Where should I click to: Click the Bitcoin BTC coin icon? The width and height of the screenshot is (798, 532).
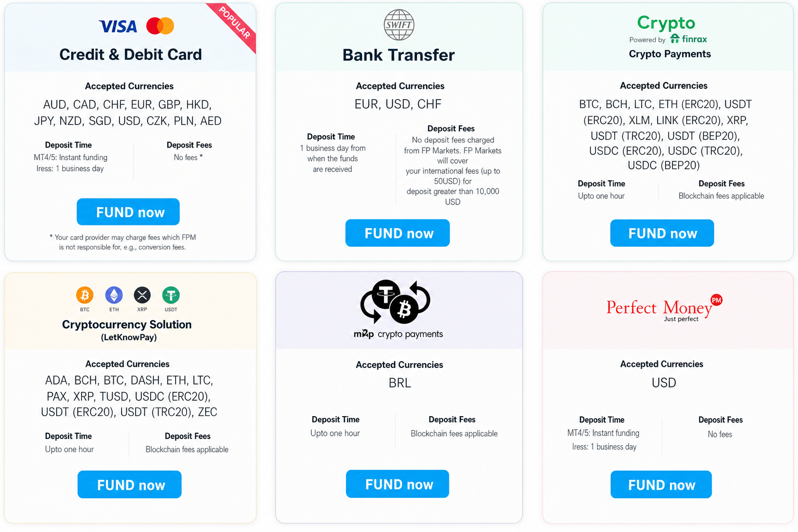tap(85, 295)
